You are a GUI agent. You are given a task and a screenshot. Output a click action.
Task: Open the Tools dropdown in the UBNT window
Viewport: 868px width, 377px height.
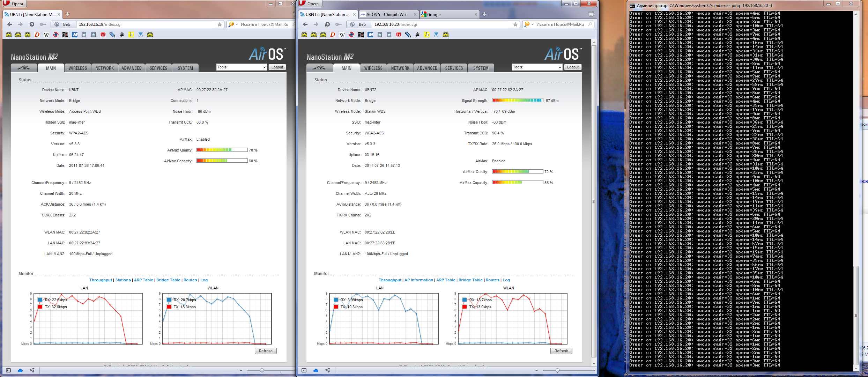coord(242,67)
